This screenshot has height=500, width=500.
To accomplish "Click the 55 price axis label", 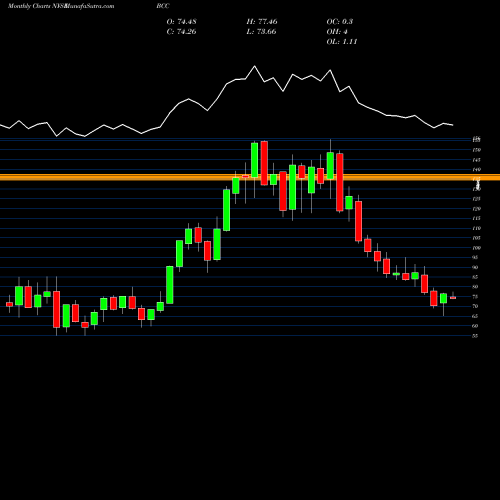I will coord(476,336).
